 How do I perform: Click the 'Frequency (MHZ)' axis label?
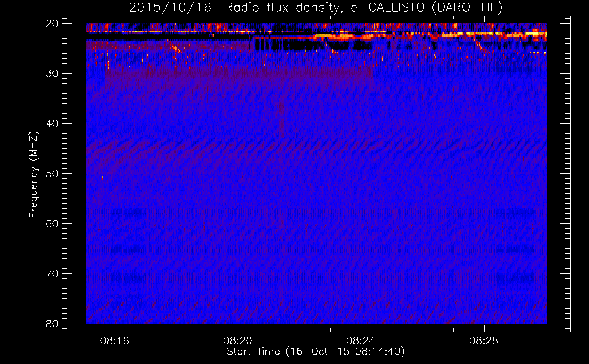pos(33,175)
